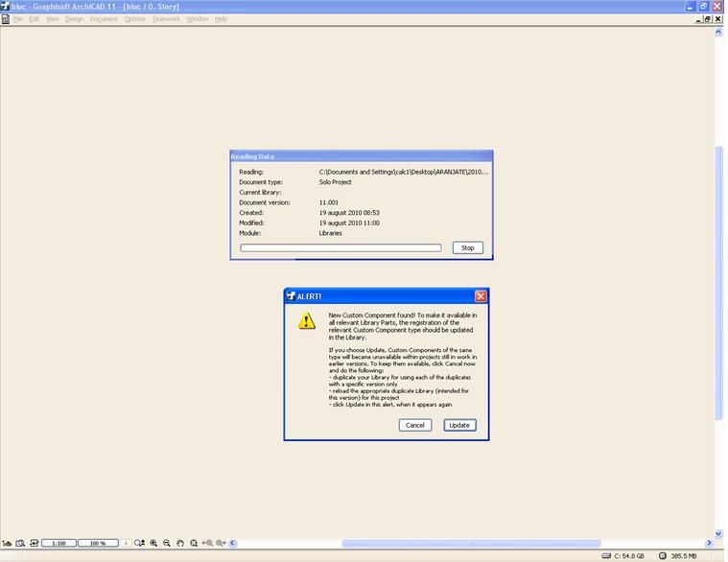This screenshot has height=562, width=728.
Task: Open the 100 % zoom field
Action: 98,543
